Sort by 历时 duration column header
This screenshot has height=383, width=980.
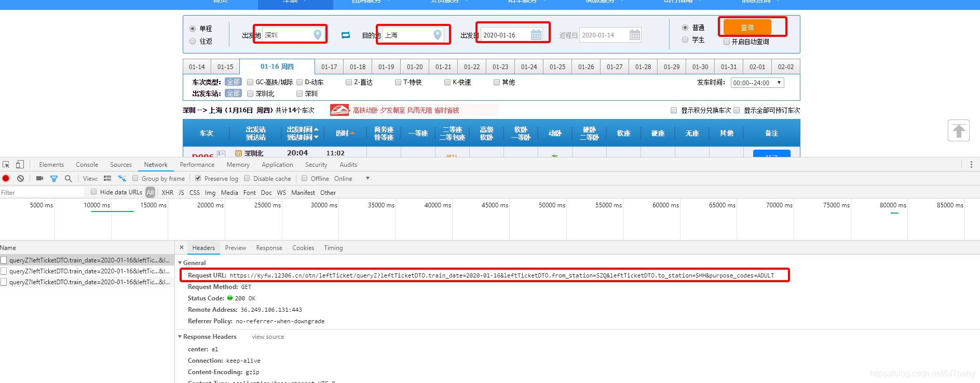coord(345,133)
